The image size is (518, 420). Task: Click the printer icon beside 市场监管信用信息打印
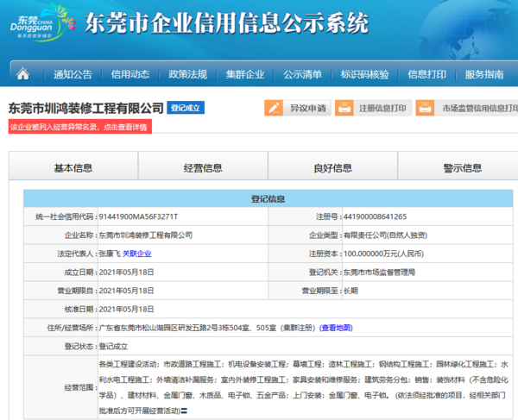(425, 108)
